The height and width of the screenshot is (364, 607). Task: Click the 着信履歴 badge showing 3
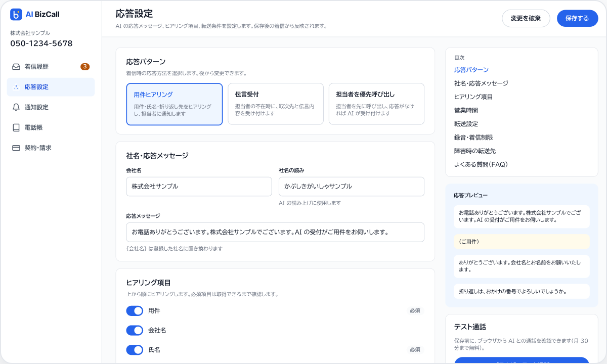pyautogui.click(x=85, y=67)
